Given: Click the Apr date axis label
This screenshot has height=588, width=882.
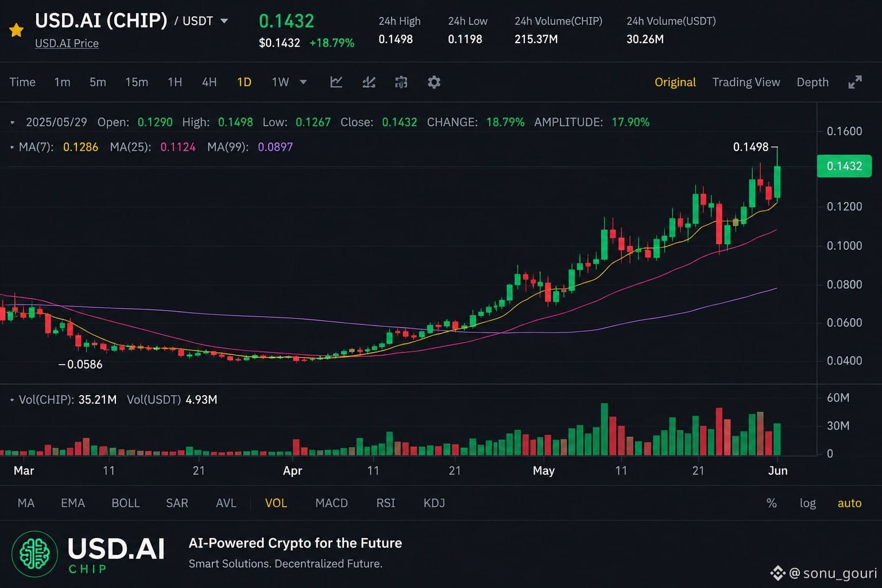Looking at the screenshot, I should [292, 471].
